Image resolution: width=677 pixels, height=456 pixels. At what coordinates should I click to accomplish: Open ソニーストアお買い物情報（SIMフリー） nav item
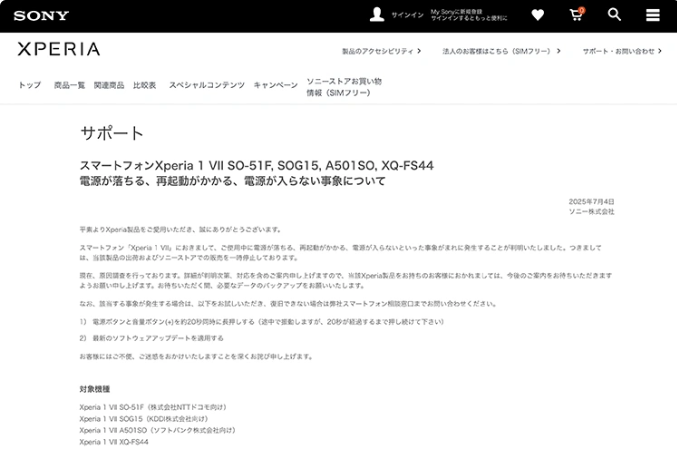(x=344, y=87)
